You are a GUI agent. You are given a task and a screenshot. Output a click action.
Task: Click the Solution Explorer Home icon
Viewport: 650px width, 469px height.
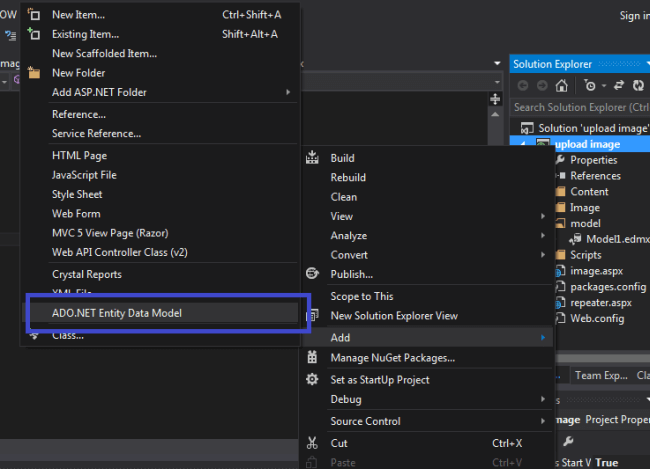(562, 85)
